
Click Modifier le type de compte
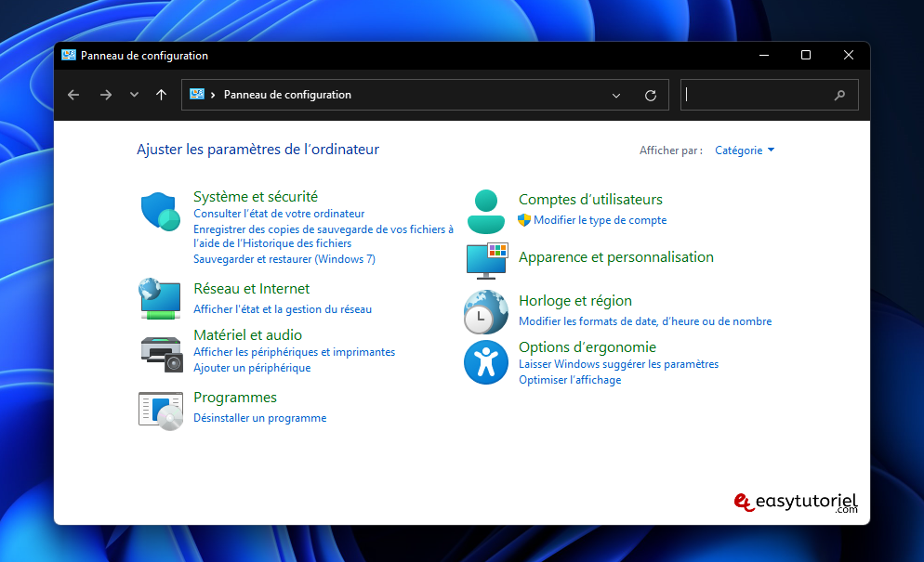click(600, 220)
